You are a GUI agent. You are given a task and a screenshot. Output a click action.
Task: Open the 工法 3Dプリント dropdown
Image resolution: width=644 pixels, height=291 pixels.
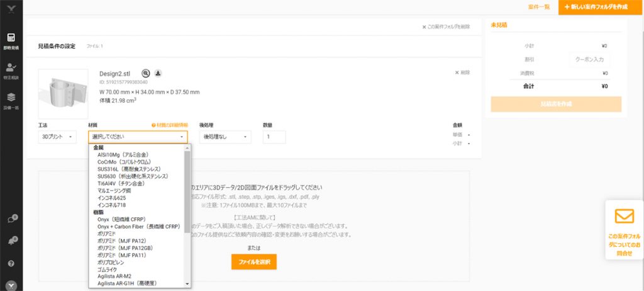(57, 137)
